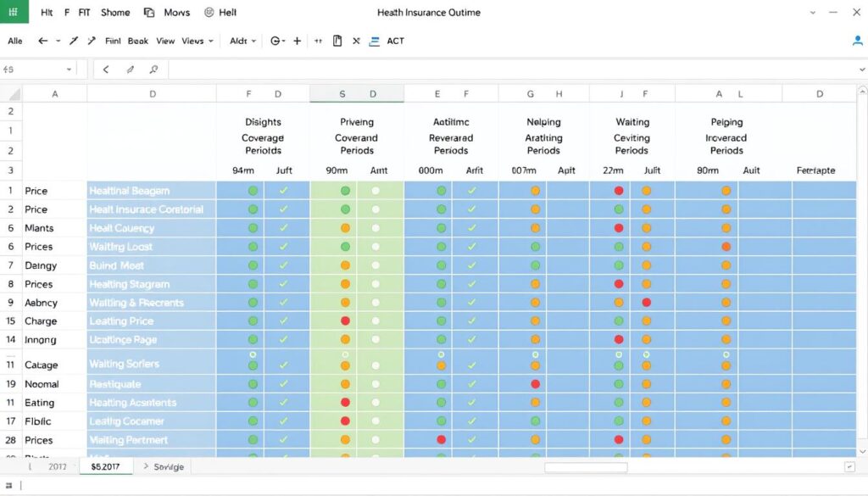Screen dimensions: 868x496
Task: Click the globe icon next to Hell
Action: coord(209,13)
